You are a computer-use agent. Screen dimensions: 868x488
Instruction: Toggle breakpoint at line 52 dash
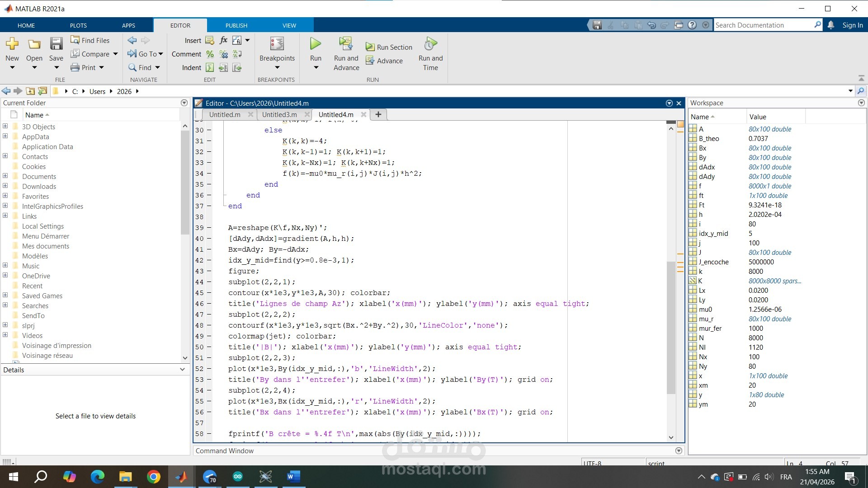click(x=209, y=369)
